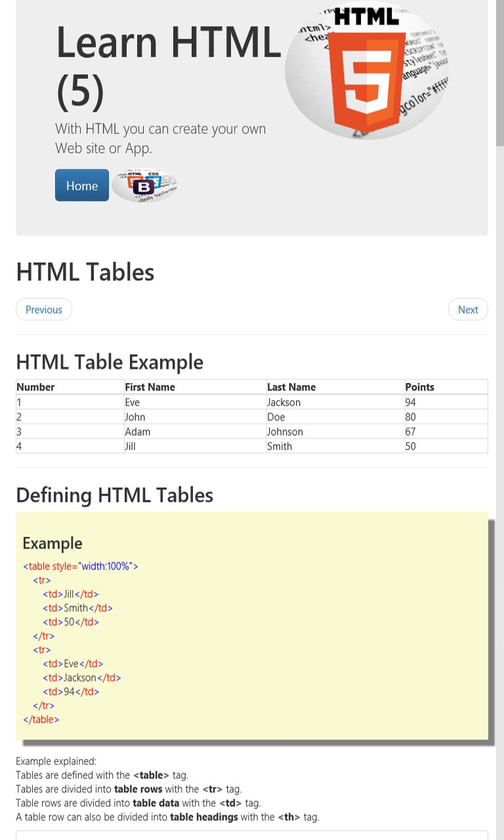The image size is (504, 840).
Task: Click code line td Eve
Action: coord(73,663)
